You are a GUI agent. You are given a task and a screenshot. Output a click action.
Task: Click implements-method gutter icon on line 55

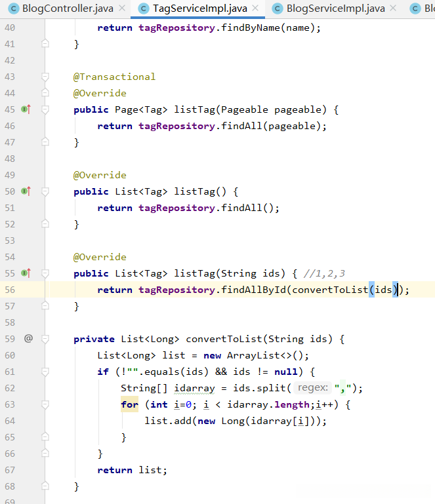pos(26,273)
